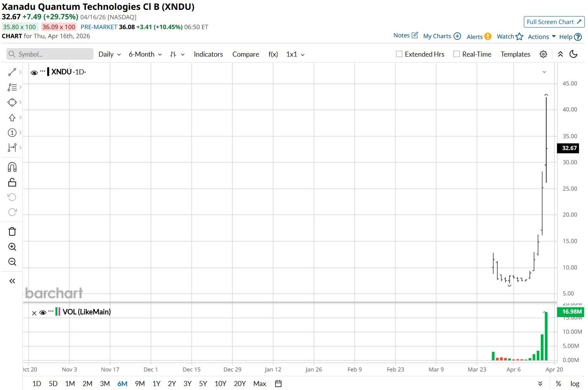Viewport: 588px width, 390px height.
Task: Open the Notes editor
Action: (406, 35)
